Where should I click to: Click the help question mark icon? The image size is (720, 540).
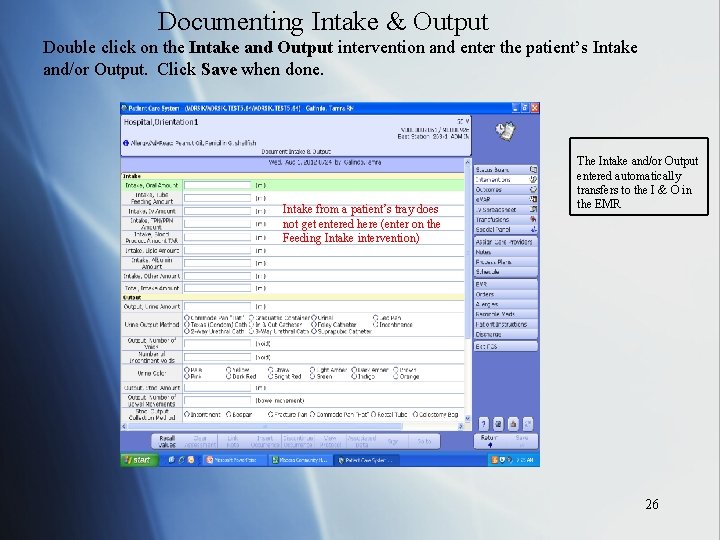pyautogui.click(x=484, y=424)
